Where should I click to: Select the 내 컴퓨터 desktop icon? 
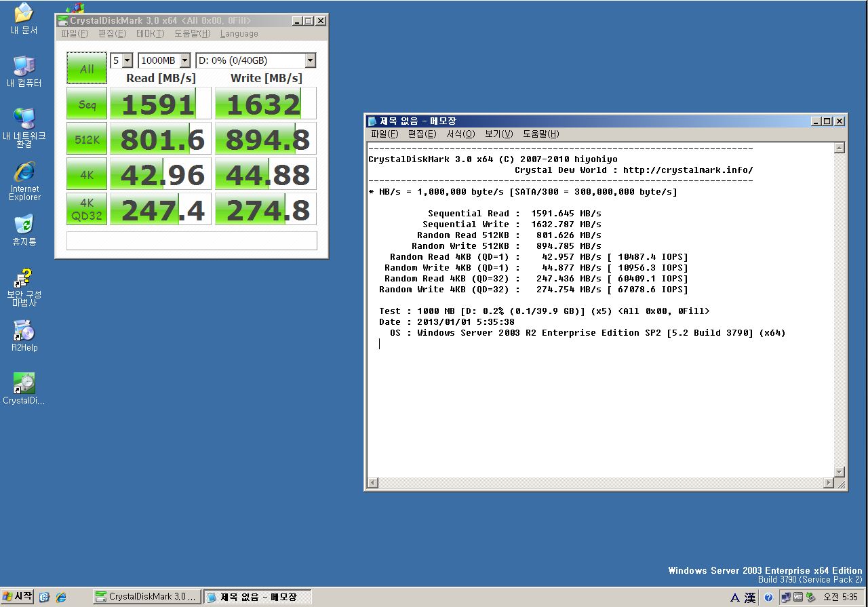[24, 71]
